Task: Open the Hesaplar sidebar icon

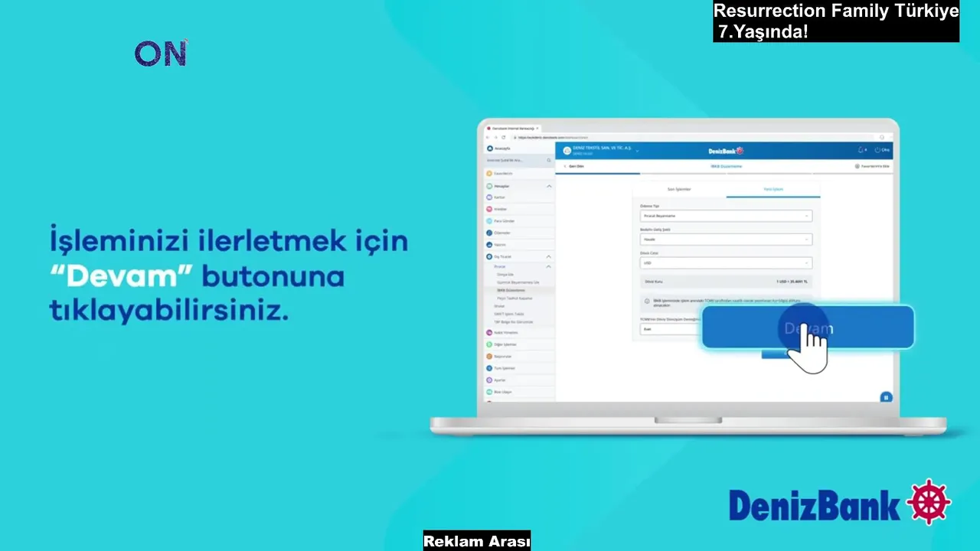Action: pos(489,186)
